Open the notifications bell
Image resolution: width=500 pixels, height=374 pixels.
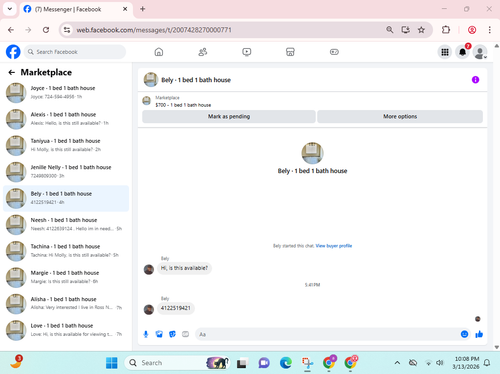pyautogui.click(x=463, y=52)
